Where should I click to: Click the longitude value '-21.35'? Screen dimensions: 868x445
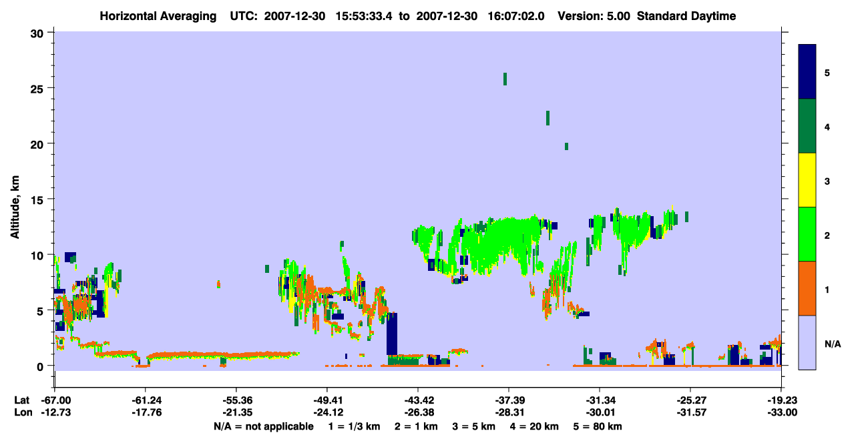pos(236,412)
